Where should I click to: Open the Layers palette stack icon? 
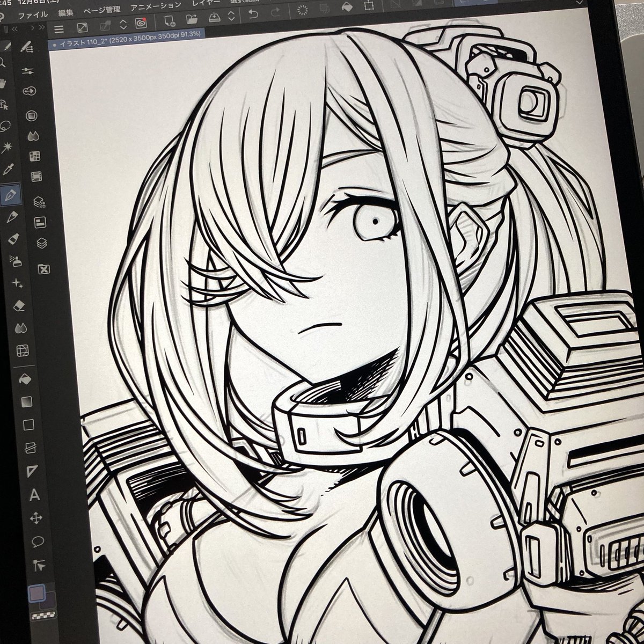pos(42,244)
